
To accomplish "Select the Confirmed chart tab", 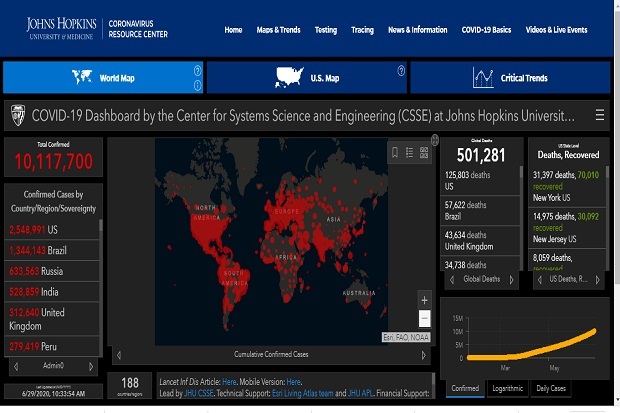I will click(x=465, y=388).
